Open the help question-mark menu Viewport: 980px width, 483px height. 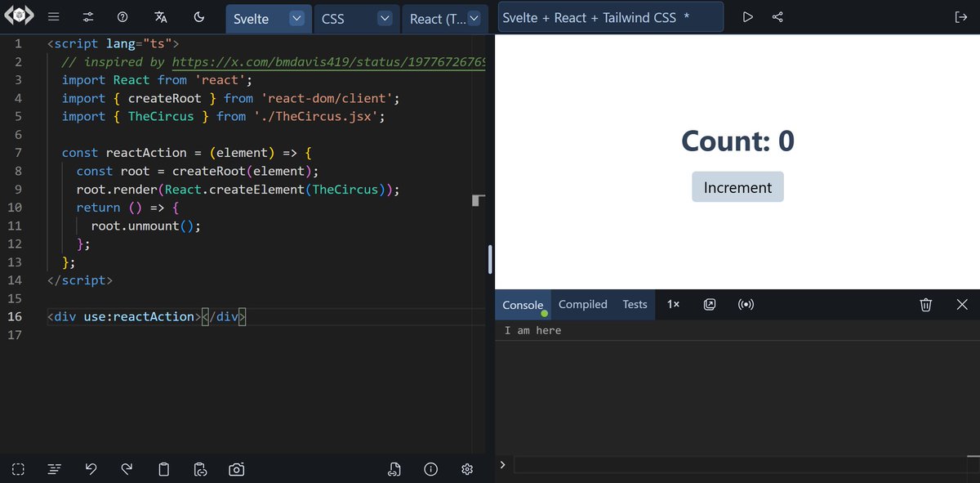pos(122,17)
